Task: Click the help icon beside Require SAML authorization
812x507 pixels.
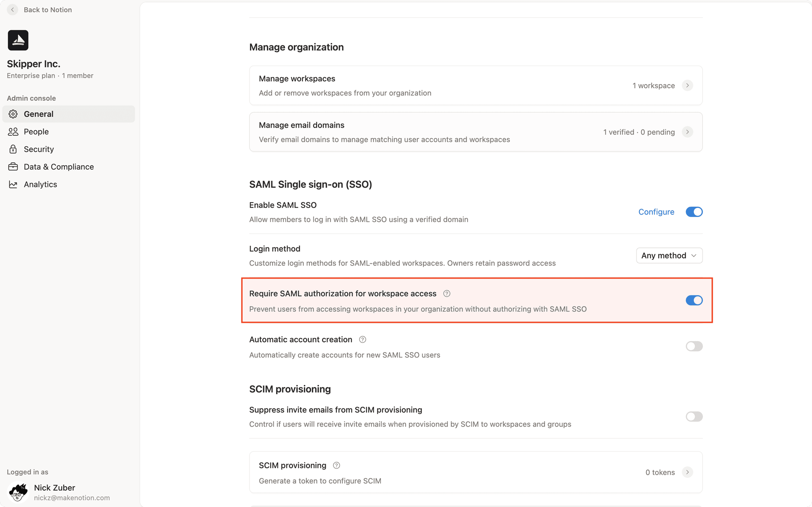Action: 447,293
